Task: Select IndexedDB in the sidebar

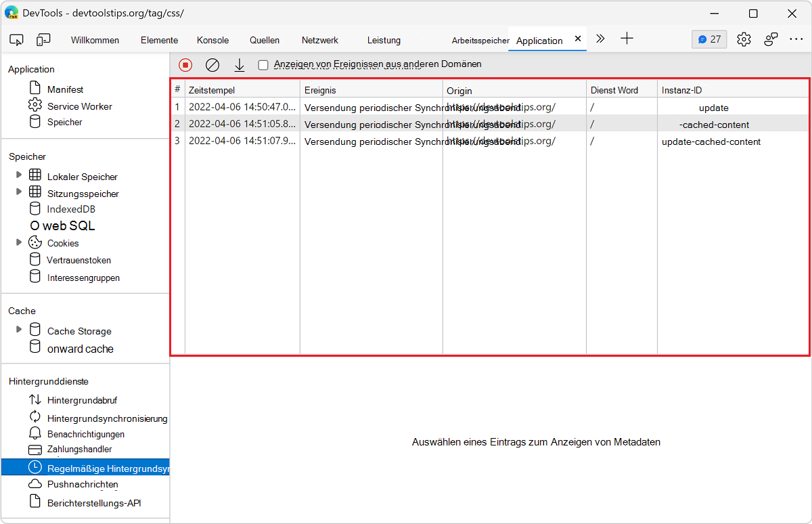Action: click(71, 209)
